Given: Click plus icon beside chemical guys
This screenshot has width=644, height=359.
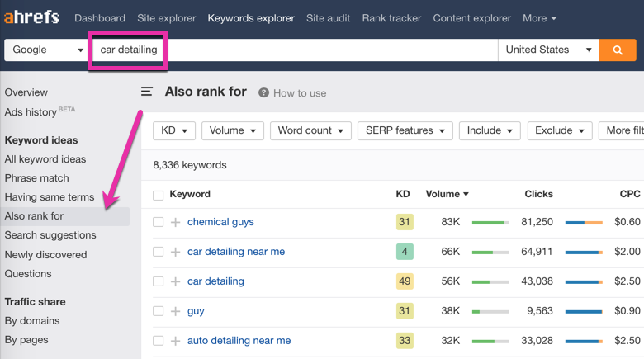Looking at the screenshot, I should [175, 222].
